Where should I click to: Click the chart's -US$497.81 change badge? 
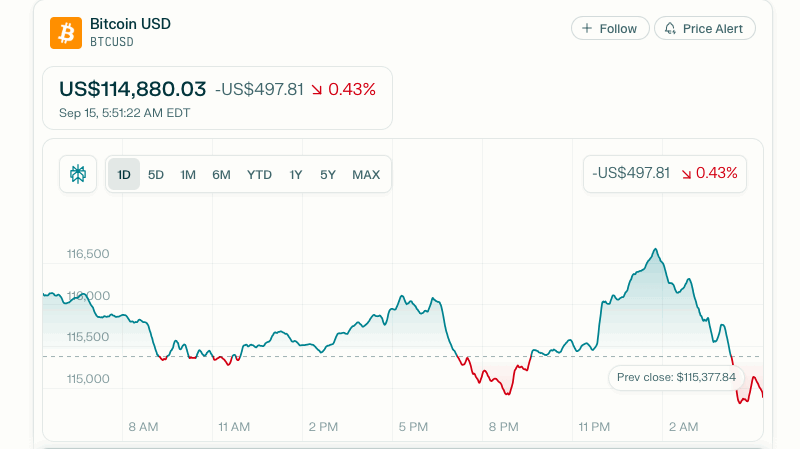click(631, 173)
